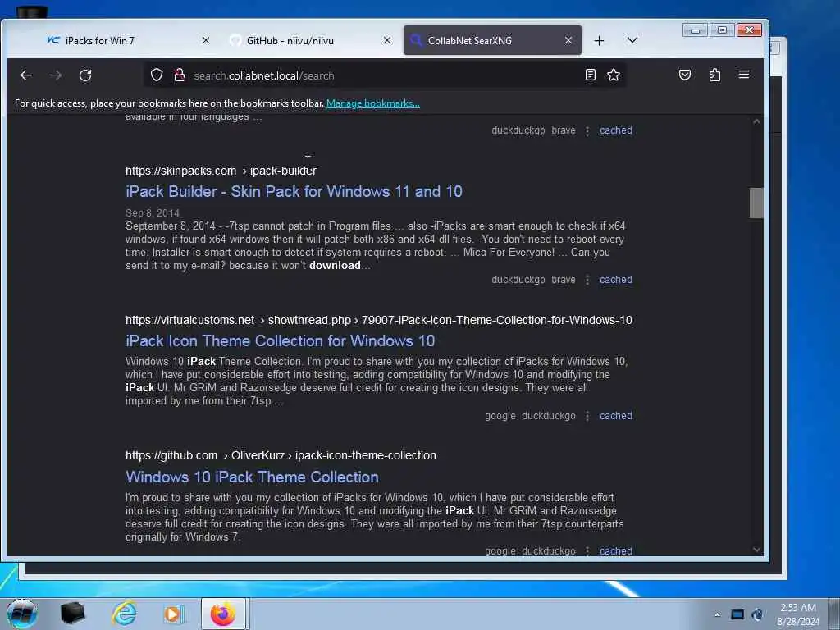
Task: Click the address bar URL field
Action: coord(385,75)
